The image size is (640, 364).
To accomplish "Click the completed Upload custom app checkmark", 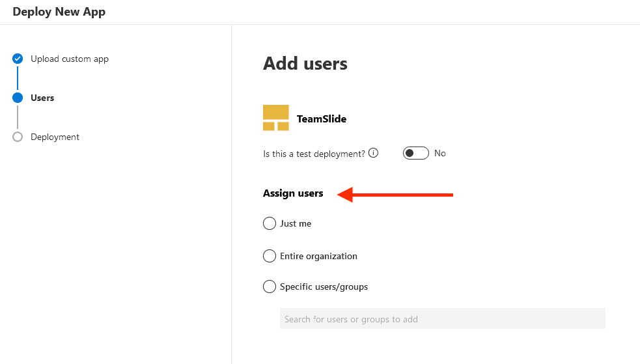I will [x=18, y=59].
